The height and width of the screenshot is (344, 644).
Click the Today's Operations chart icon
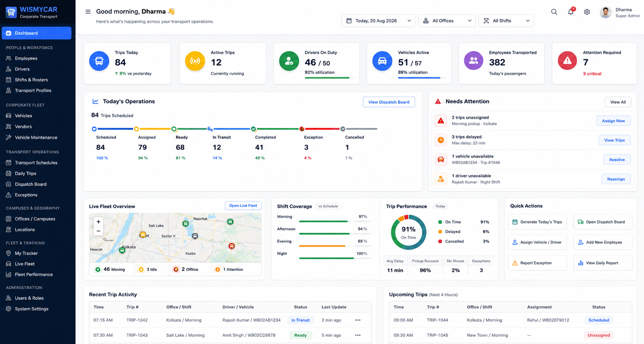[x=95, y=101]
